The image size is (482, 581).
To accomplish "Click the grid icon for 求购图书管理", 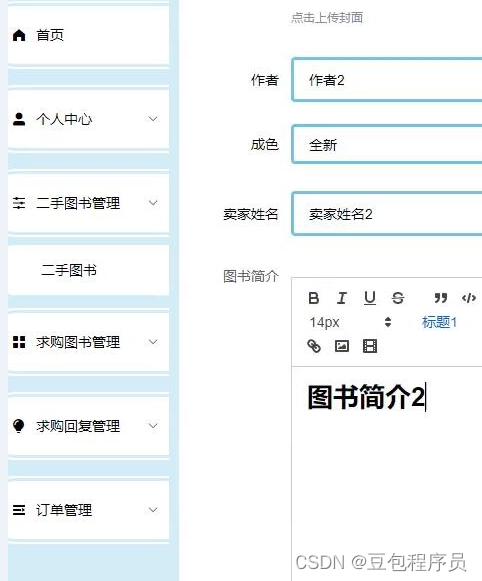I will (x=19, y=342).
